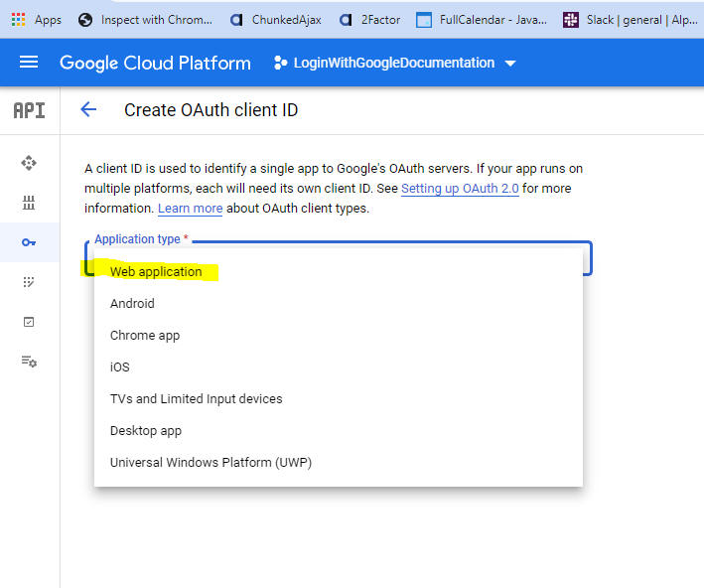The width and height of the screenshot is (704, 588).
Task: Open the Domain verification checkbox sidebar icon
Action: tap(29, 322)
